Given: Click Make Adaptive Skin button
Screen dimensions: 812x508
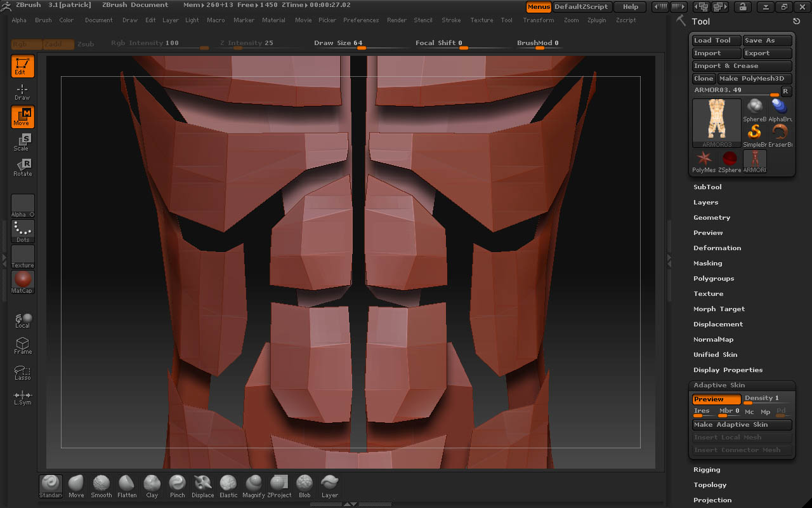Looking at the screenshot, I should tap(742, 425).
